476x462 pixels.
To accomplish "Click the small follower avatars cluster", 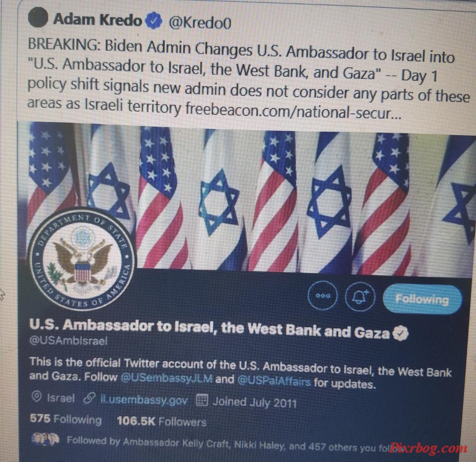I will tap(45, 439).
